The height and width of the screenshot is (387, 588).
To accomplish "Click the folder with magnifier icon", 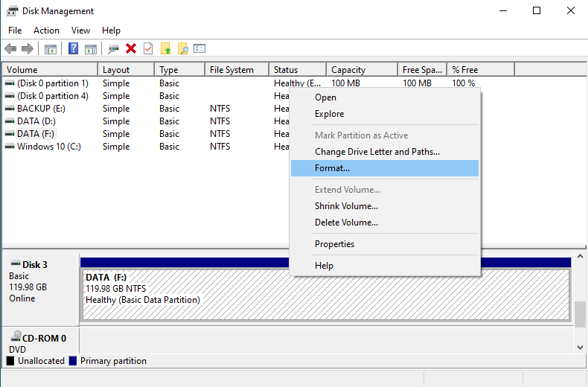I will (x=182, y=49).
